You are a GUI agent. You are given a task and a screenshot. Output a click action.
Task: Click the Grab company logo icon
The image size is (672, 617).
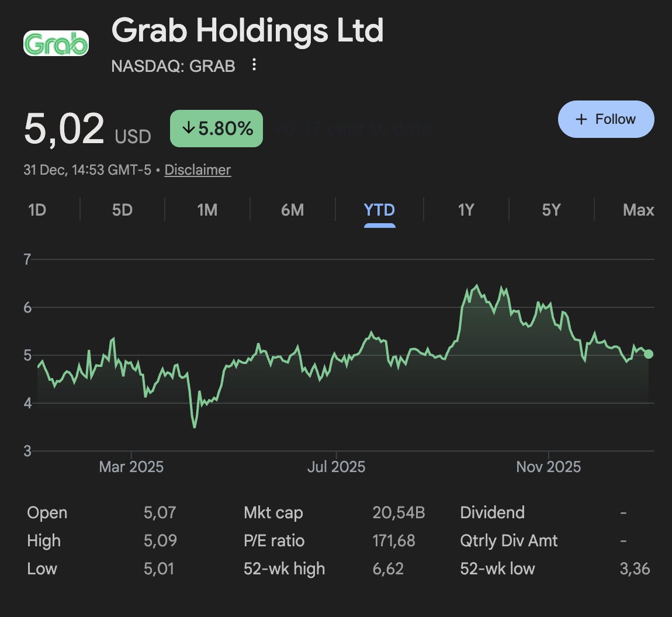[56, 41]
